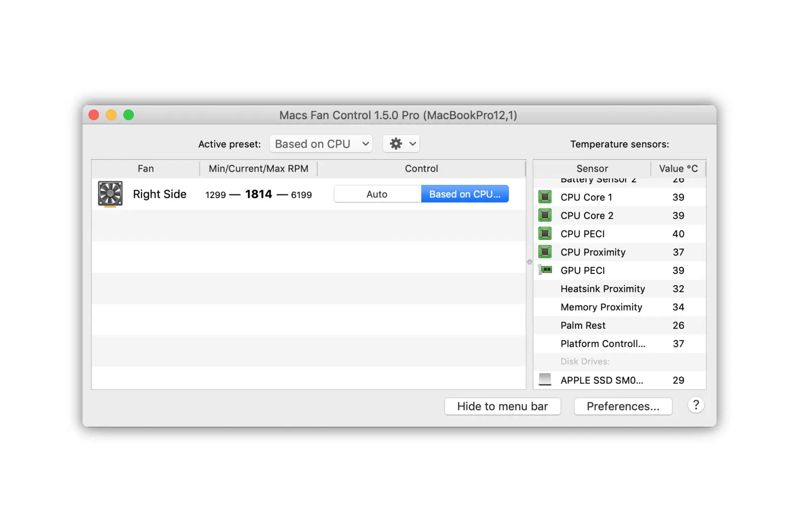The image size is (799, 532).
Task: Click the panel splitter handle dot
Action: (x=529, y=262)
